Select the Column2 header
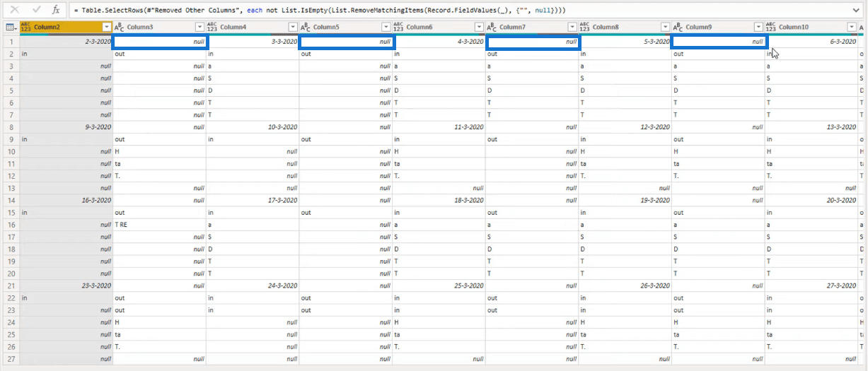 [x=66, y=27]
